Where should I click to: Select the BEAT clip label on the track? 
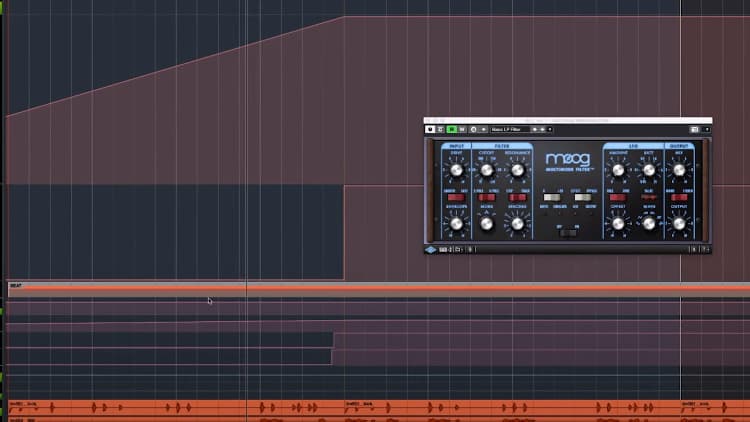[16, 286]
